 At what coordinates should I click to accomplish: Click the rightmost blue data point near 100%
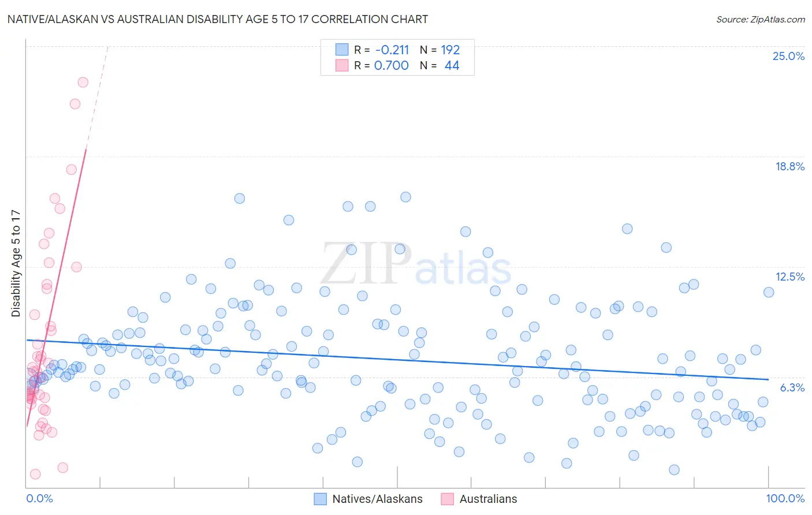(769, 292)
